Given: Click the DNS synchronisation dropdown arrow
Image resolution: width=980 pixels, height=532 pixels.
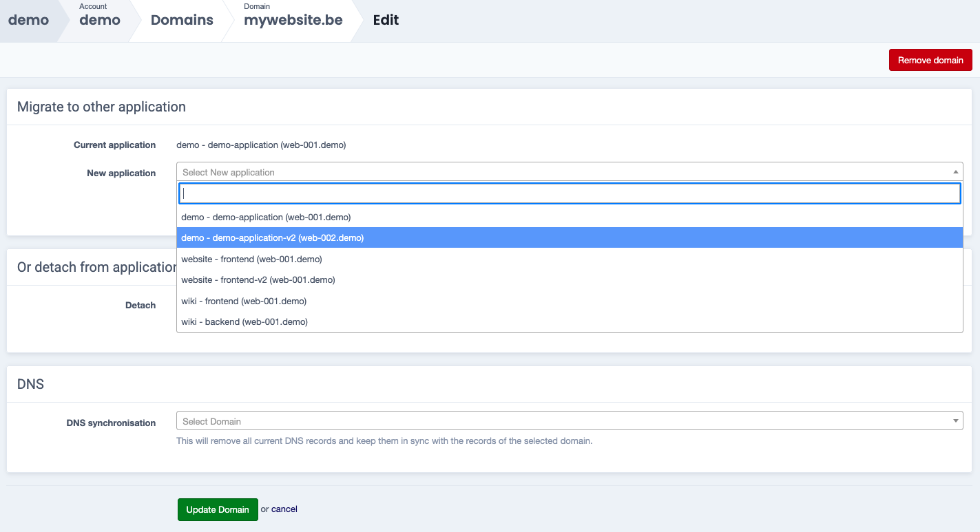Looking at the screenshot, I should 955,421.
